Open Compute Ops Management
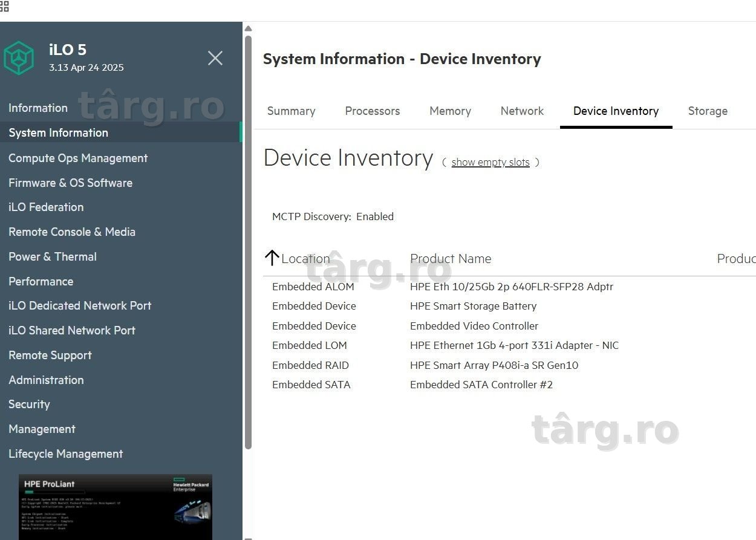Screen dimensions: 756x540 (x=78, y=158)
